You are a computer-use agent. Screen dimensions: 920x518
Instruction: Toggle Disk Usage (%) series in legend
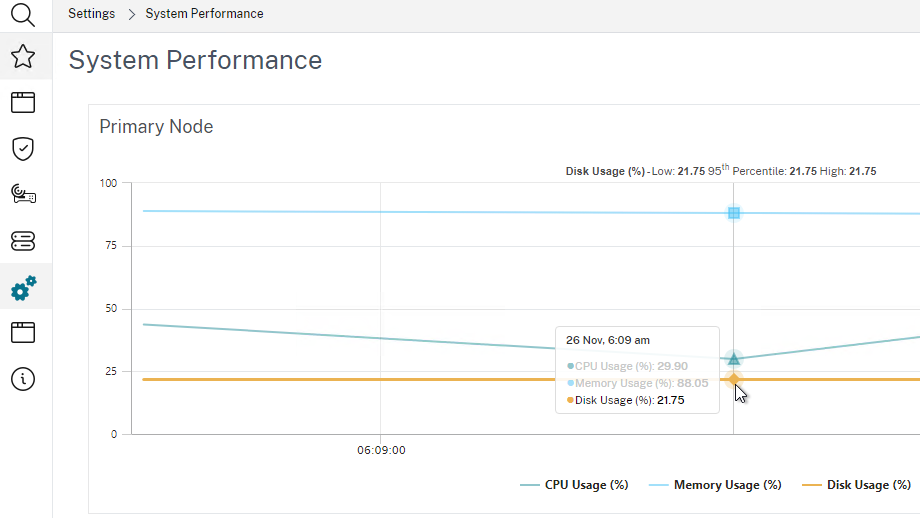[857, 485]
